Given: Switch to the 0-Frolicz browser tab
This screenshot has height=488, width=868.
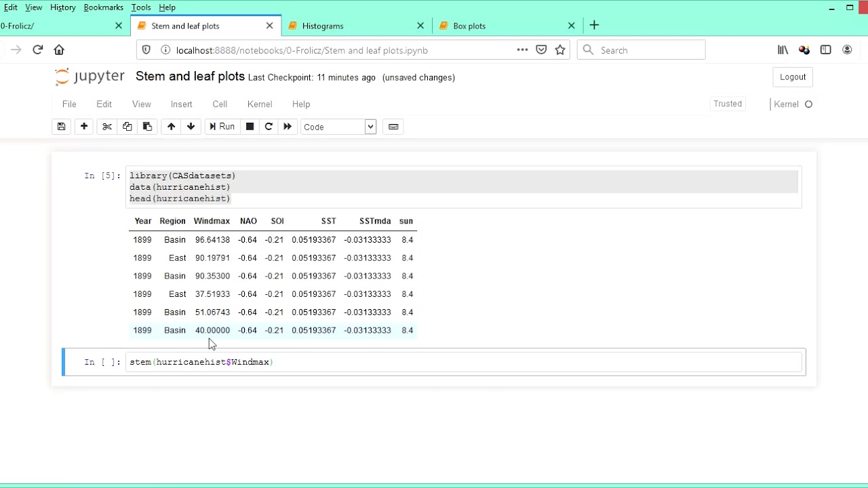Looking at the screenshot, I should pyautogui.click(x=18, y=26).
